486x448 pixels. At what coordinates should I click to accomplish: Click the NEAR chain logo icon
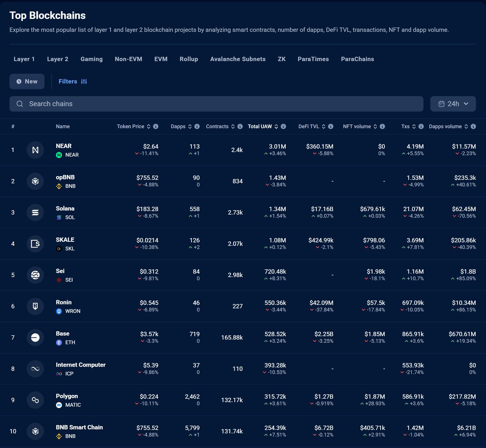pos(35,150)
